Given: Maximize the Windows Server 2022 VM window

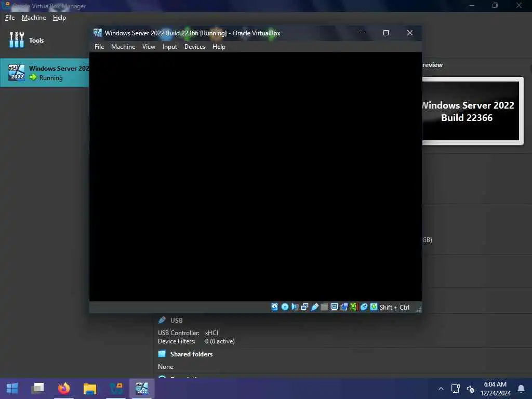Looking at the screenshot, I should point(386,33).
